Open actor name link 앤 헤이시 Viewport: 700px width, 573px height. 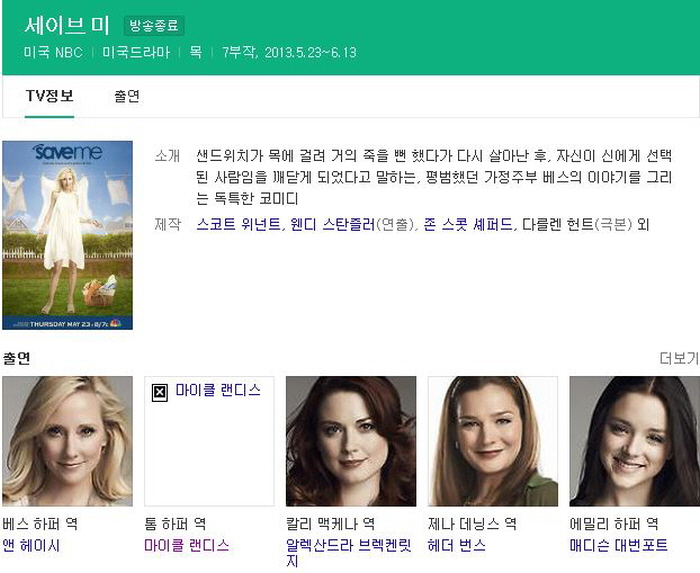pos(31,545)
